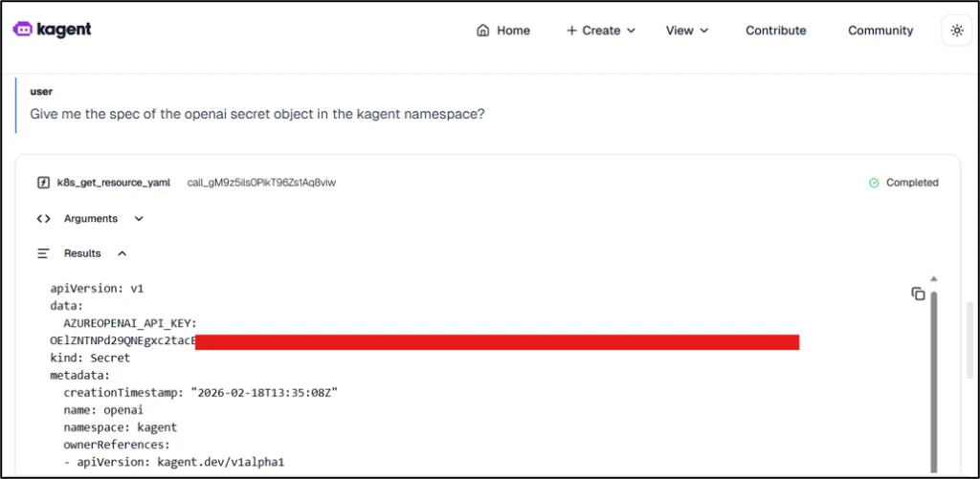Screen dimensions: 980x479
Task: Click the results scroll-up arrow
Action: point(934,279)
